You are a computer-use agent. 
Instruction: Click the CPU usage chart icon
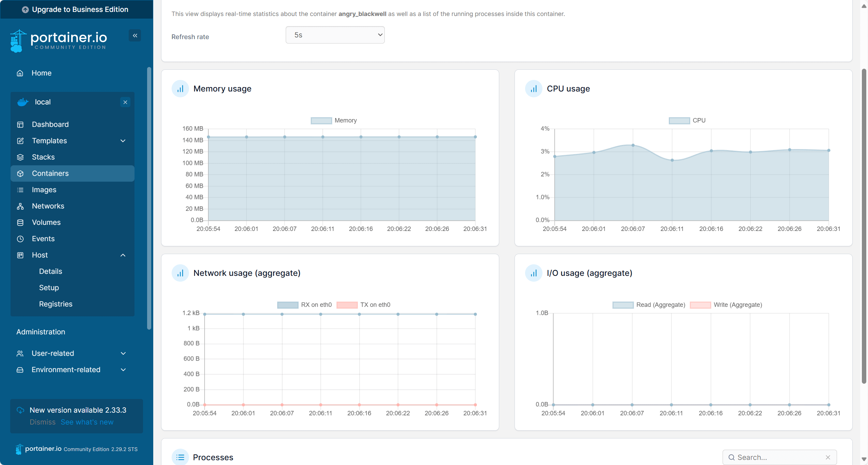click(x=533, y=89)
